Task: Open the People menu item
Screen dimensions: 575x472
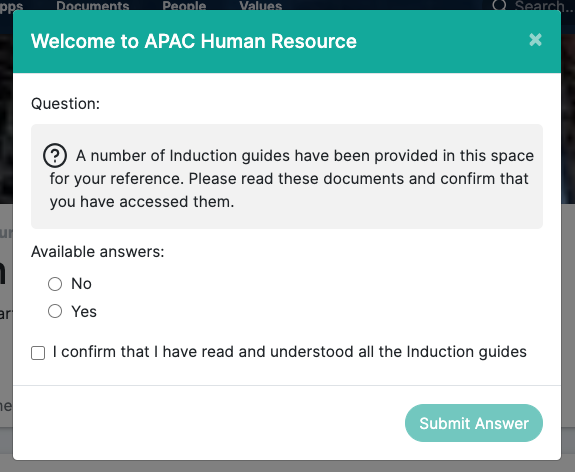Action: pos(184,5)
